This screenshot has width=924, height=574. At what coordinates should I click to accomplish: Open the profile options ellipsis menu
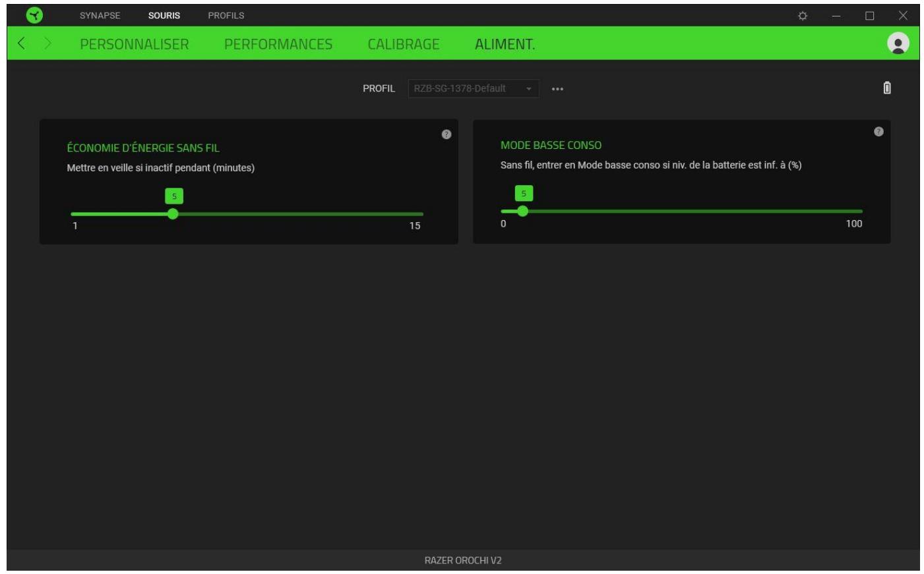coord(557,89)
